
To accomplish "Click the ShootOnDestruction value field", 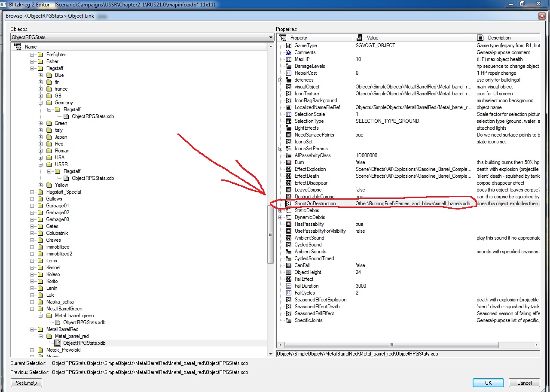I will point(413,204).
